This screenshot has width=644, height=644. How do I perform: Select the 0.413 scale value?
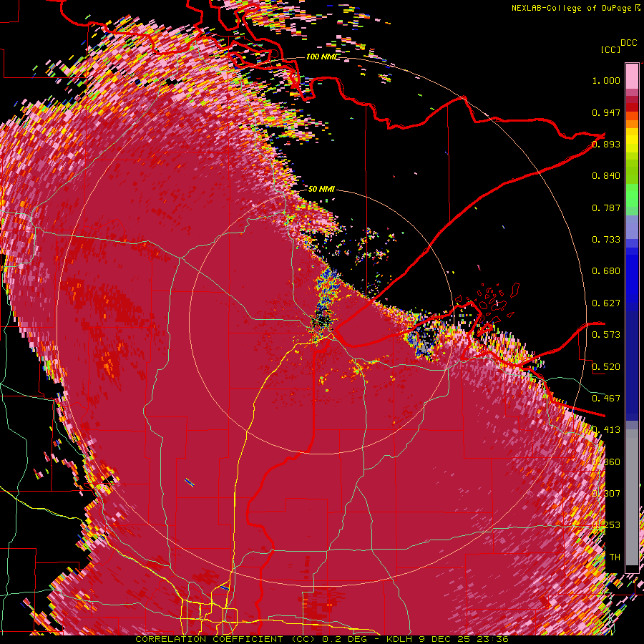[x=606, y=429]
